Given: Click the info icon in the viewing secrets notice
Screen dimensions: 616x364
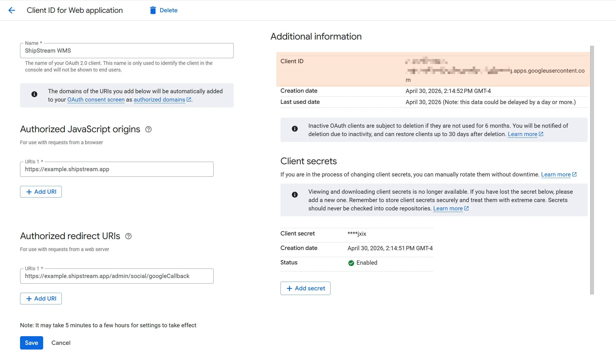Looking at the screenshot, I should point(295,195).
